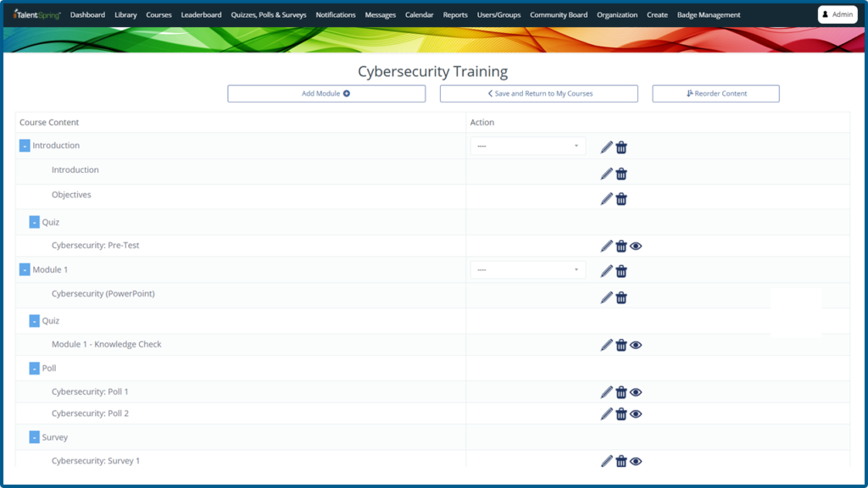The image size is (868, 488).
Task: Edit the Cybersecurity: Pre-Test quiz
Action: pyautogui.click(x=606, y=247)
